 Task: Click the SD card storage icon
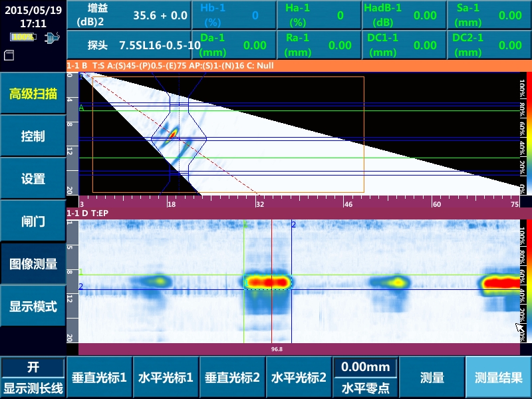[x=9, y=56]
